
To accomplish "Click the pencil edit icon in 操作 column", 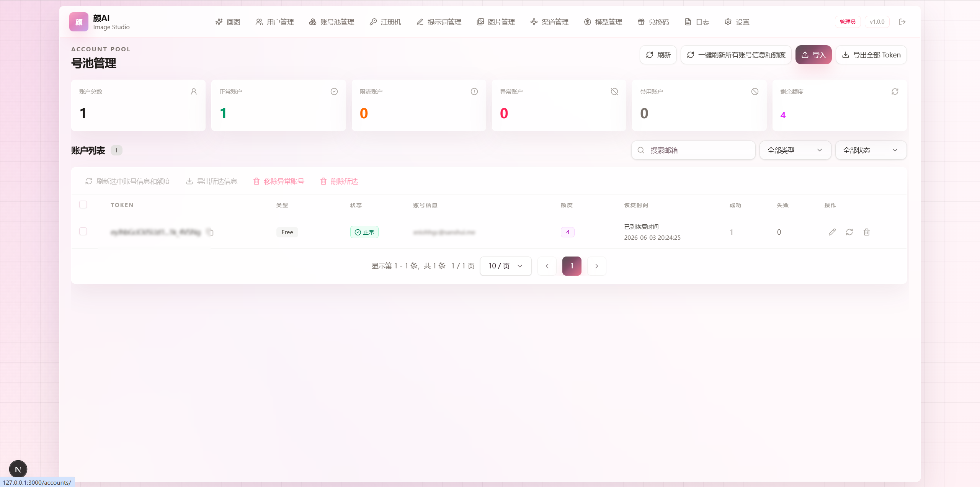I will (x=832, y=232).
